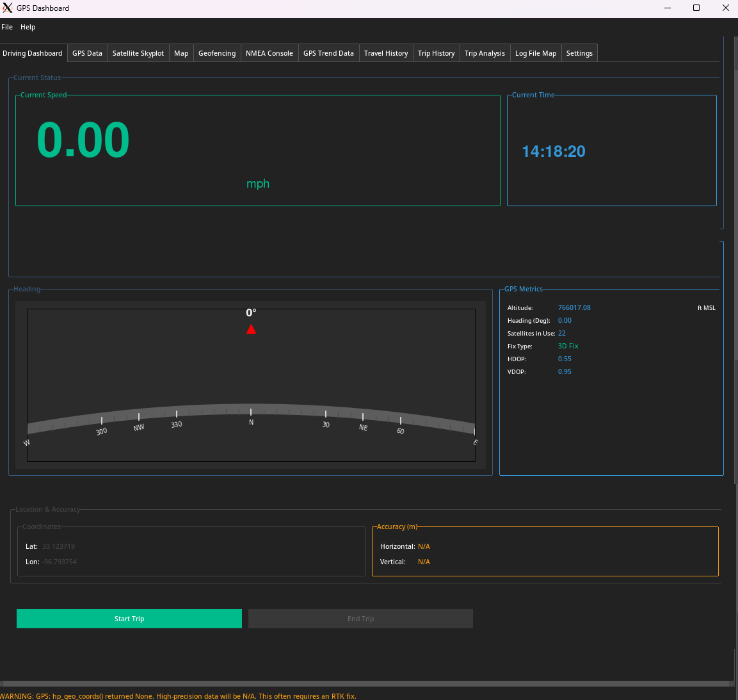Click the compass heading display

click(x=251, y=384)
